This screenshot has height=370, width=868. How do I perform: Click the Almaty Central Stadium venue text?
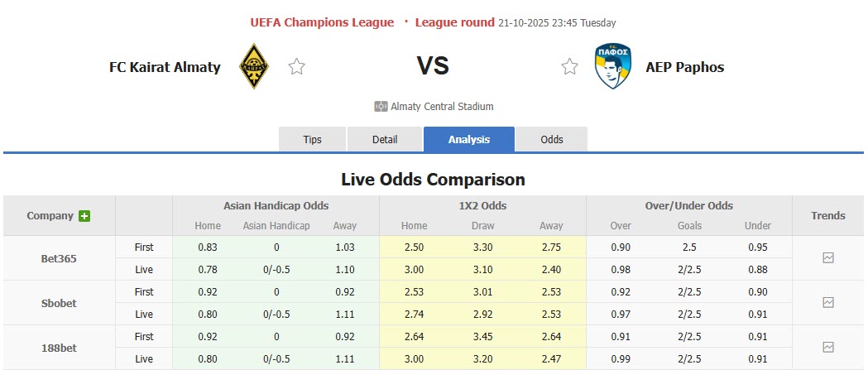442,107
